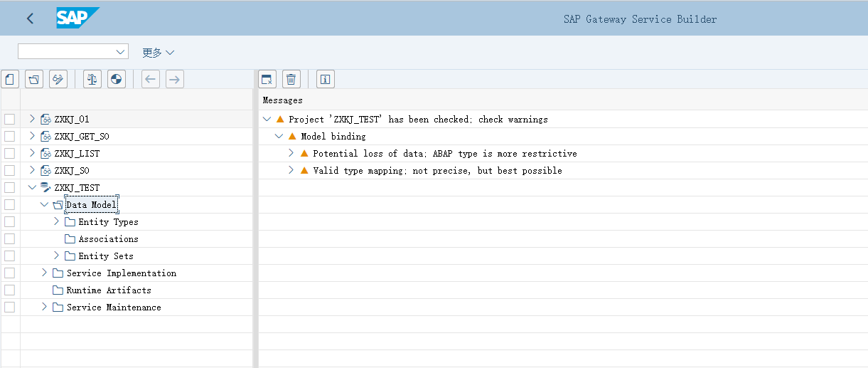The height and width of the screenshot is (368, 868).
Task: Expand the Service Implementation folder
Action: pyautogui.click(x=45, y=273)
